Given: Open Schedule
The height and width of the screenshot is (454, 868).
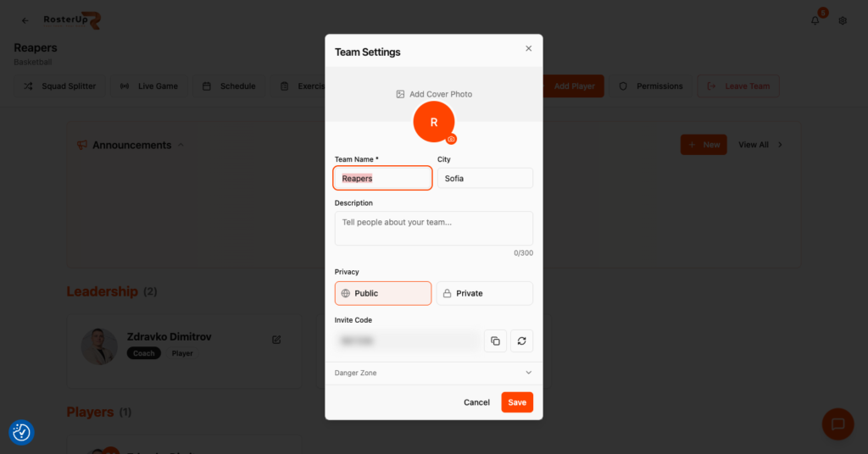Looking at the screenshot, I should 229,86.
